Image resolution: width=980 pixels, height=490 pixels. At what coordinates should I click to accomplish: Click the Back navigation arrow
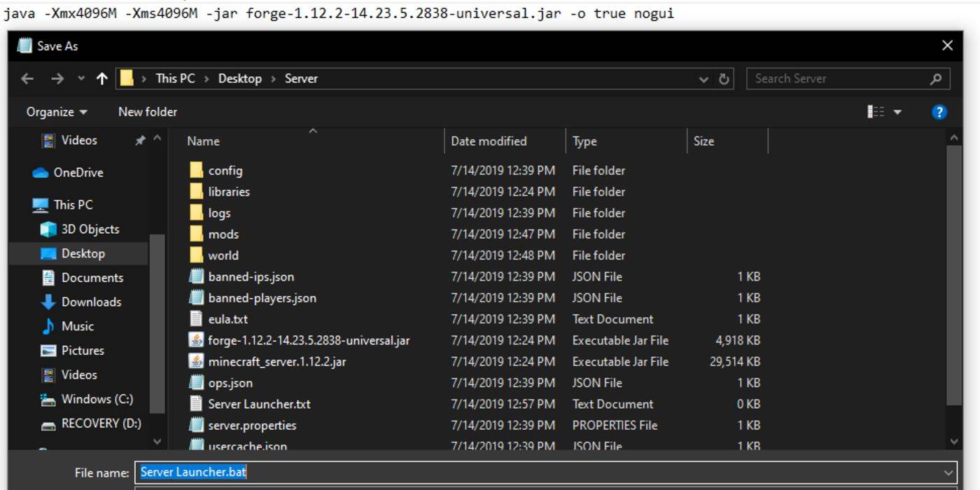click(x=27, y=78)
